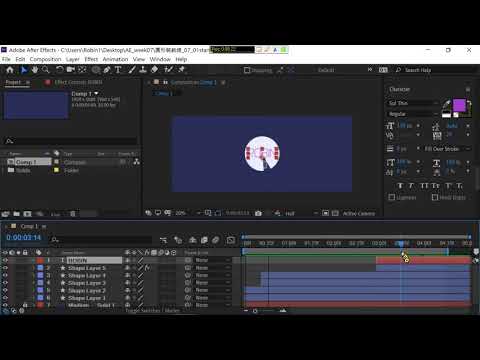480x360 pixels.
Task: Enable Motion Blur in the timeline
Action: [216, 240]
